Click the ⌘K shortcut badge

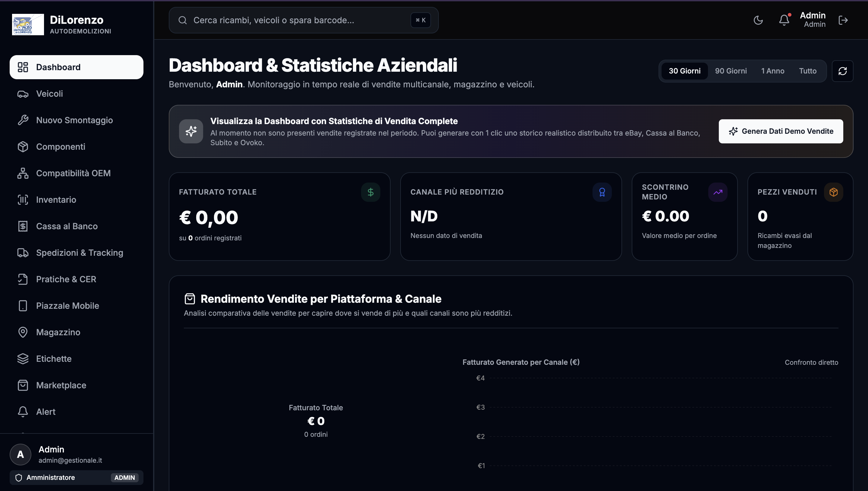coord(420,20)
